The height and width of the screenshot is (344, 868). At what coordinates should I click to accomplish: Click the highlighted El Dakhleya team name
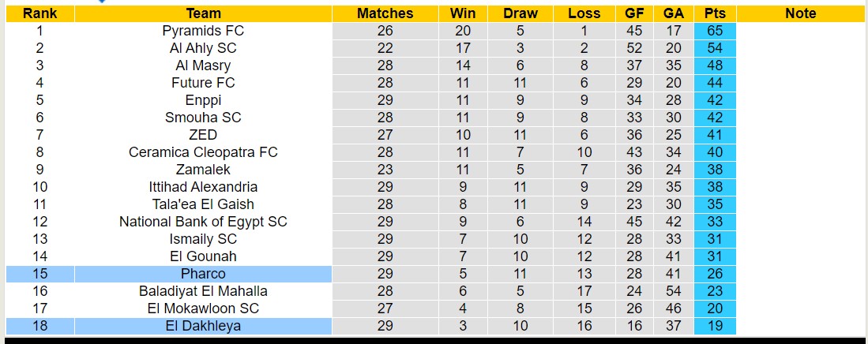pyautogui.click(x=203, y=326)
